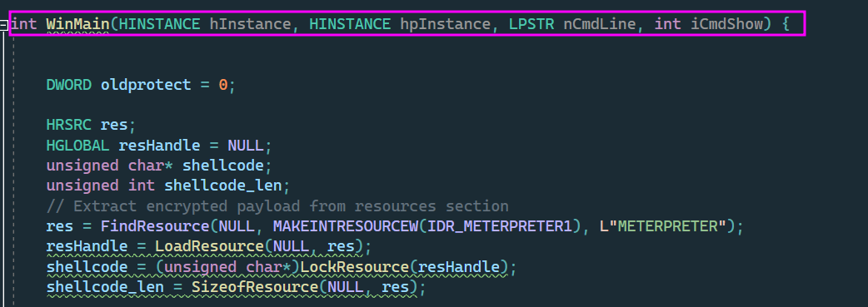Click the FindResource function call

click(156, 226)
